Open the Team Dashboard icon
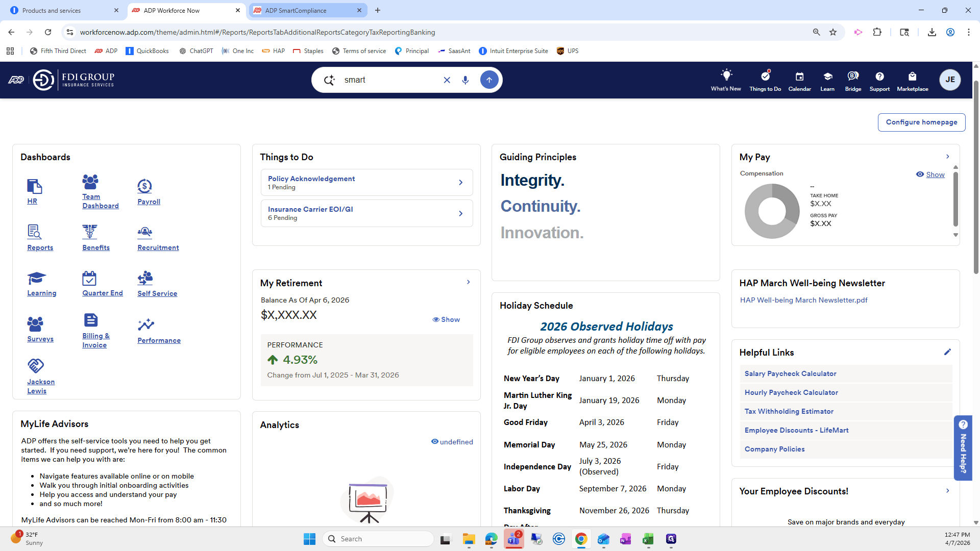 pos(90,181)
